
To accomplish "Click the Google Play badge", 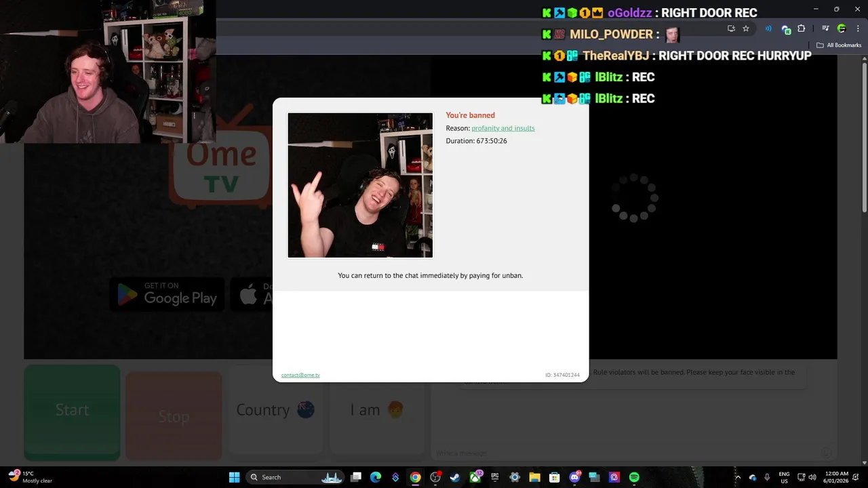I will [x=167, y=295].
